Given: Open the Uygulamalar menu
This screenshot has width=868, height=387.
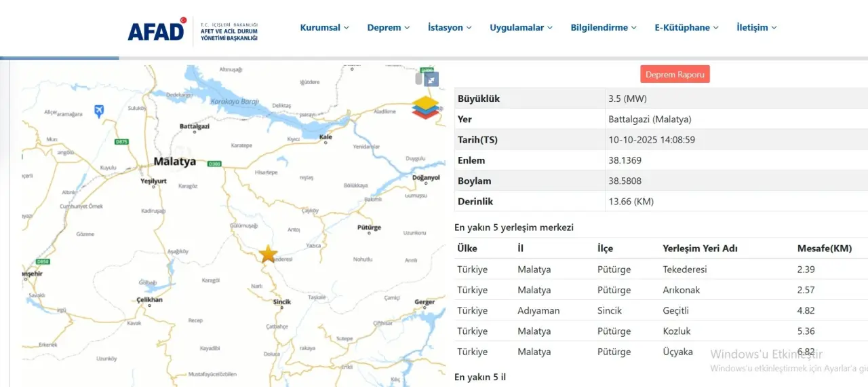Looking at the screenshot, I should 521,28.
